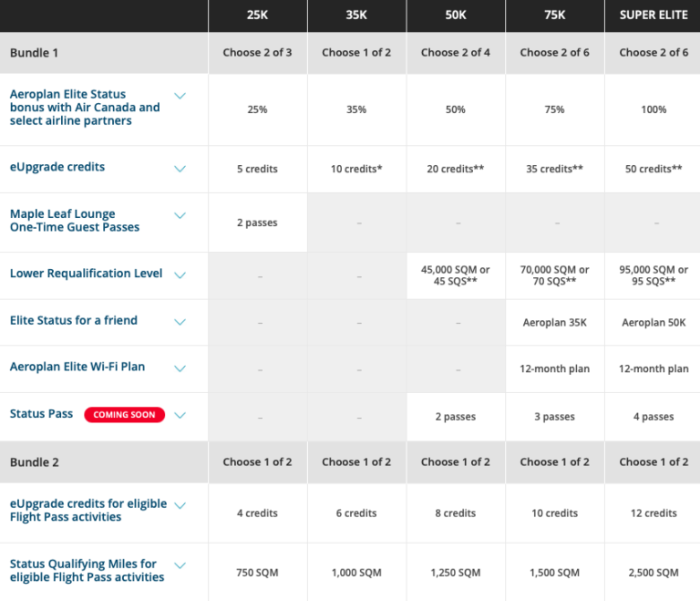Open Status Qualifying Miles for Flight Pass link

tap(87, 570)
